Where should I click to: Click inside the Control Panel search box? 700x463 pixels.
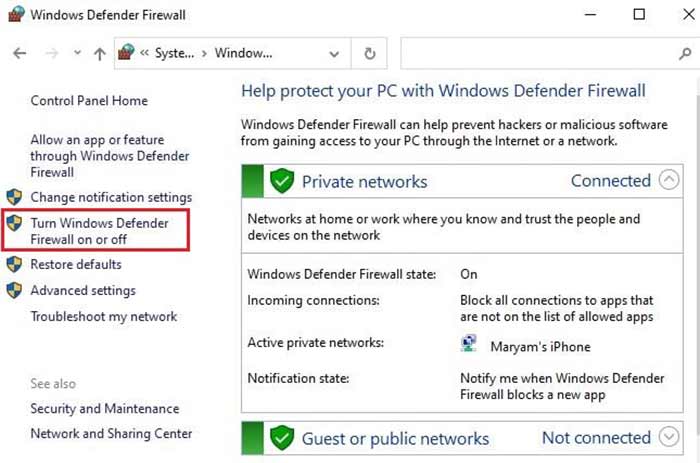tap(535, 54)
